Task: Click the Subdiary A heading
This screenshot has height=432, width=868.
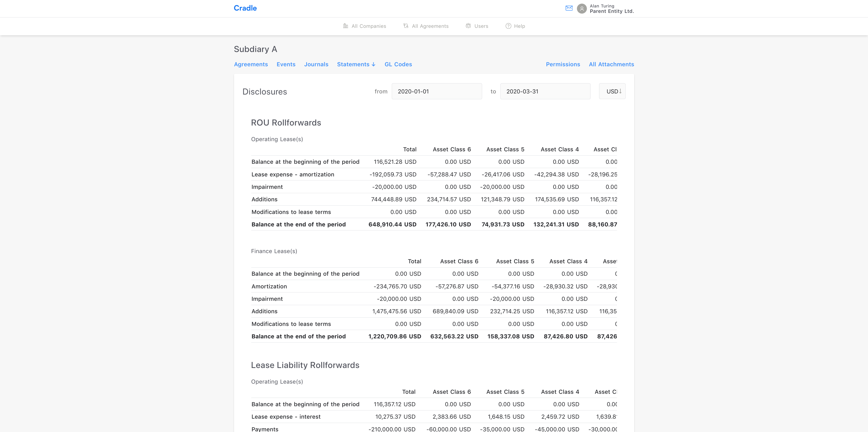Action: tap(255, 49)
